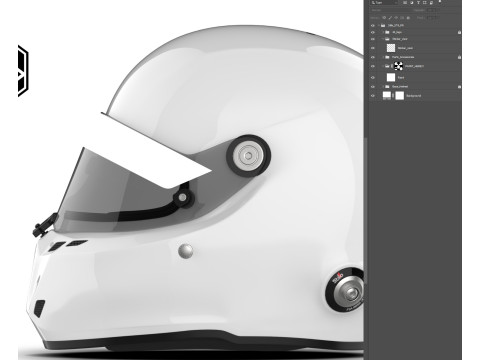Click the link icon on Background layer mask
Image resolution: width=480 pixels, height=360 pixels.
pos(393,96)
